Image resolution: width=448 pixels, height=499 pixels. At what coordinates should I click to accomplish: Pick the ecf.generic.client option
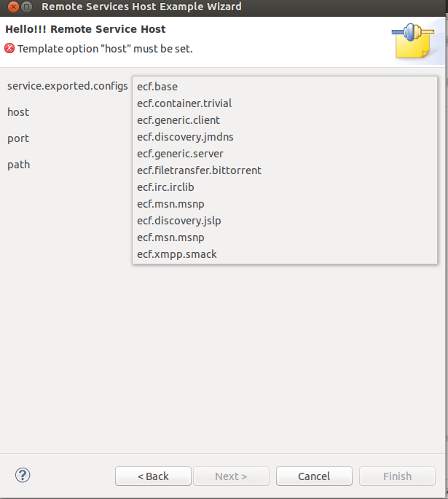pyautogui.click(x=178, y=120)
